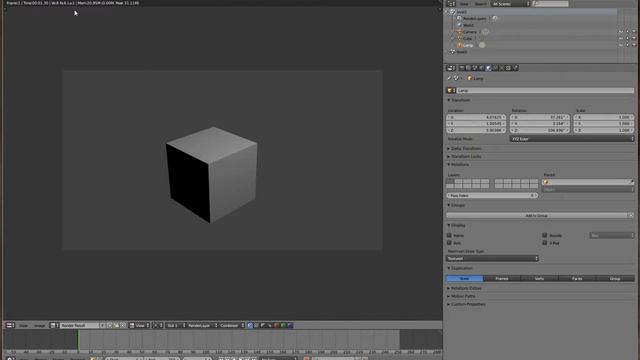Select Verts duplication option
The height and width of the screenshot is (360, 640).
[539, 278]
